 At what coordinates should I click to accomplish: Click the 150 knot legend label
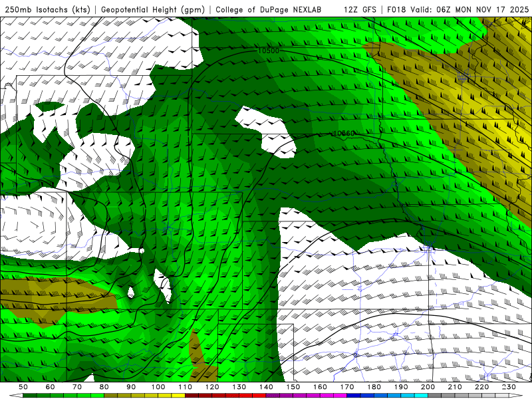pyautogui.click(x=293, y=387)
